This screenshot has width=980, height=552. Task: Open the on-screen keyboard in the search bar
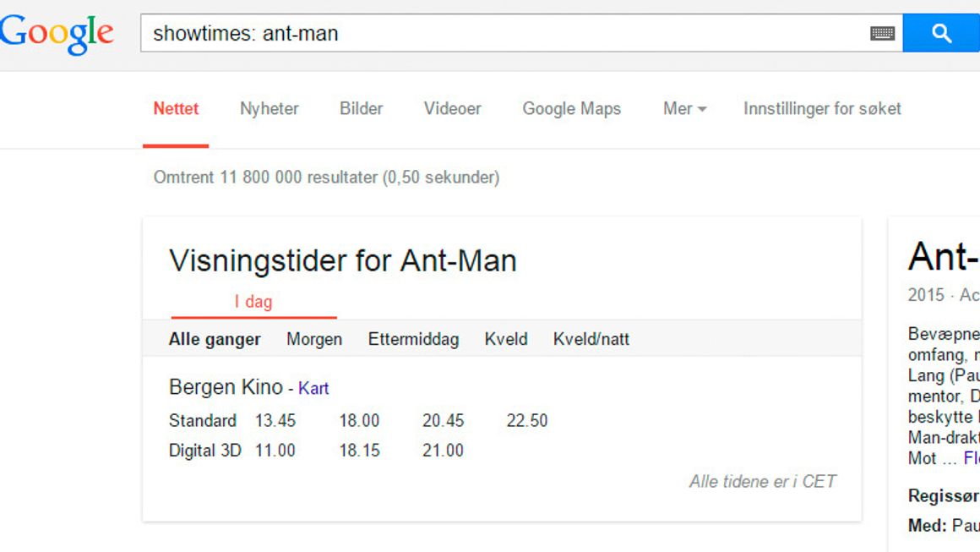point(882,33)
